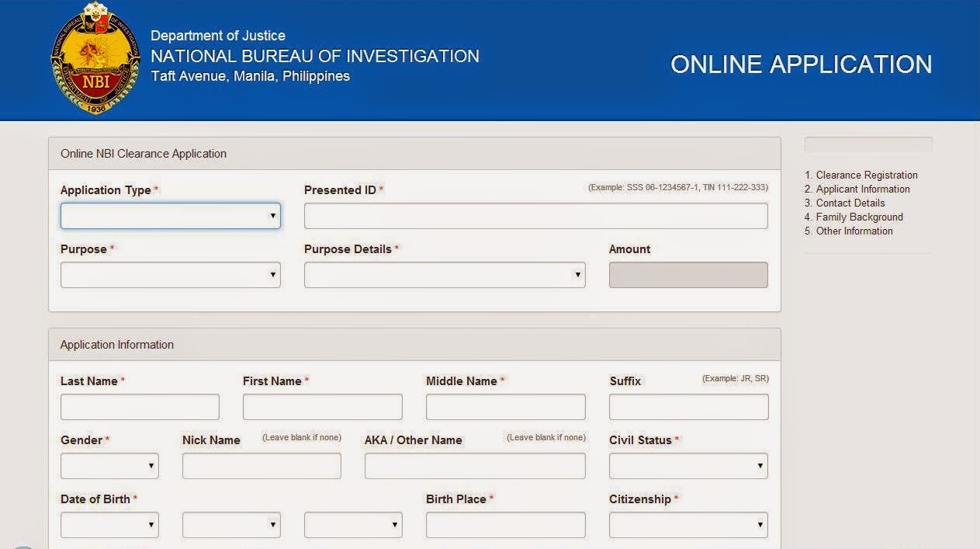Expand the Civil Status dropdown
This screenshot has width=980, height=549.
point(688,466)
